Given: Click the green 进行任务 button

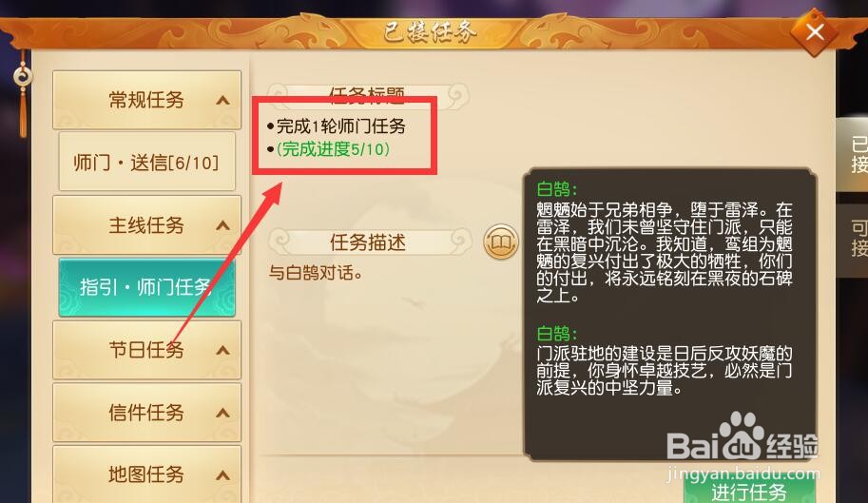Looking at the screenshot, I should point(749,489).
